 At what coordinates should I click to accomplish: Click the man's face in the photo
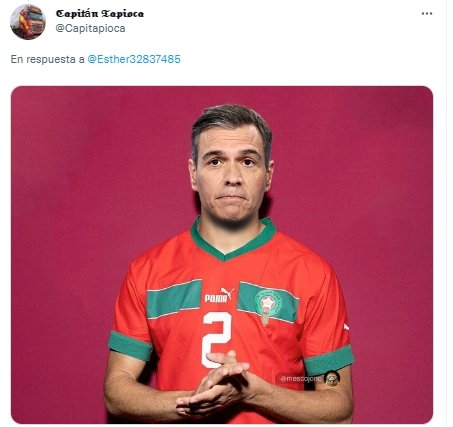coord(231,176)
